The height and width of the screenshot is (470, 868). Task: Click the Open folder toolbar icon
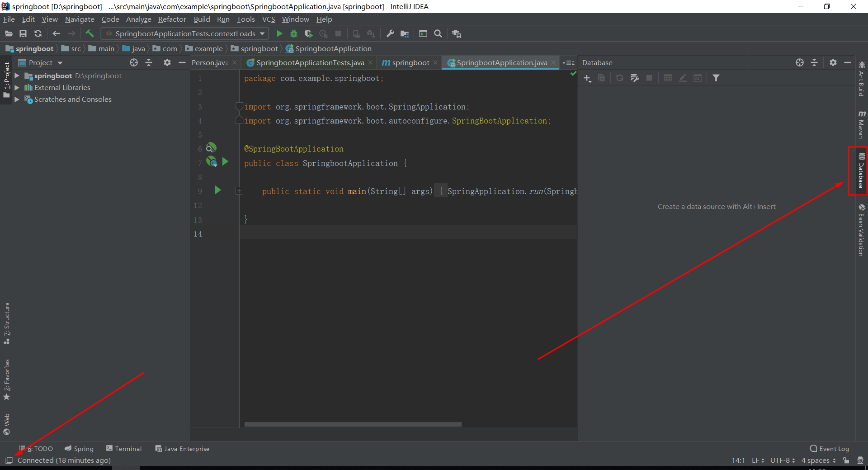(9, 33)
